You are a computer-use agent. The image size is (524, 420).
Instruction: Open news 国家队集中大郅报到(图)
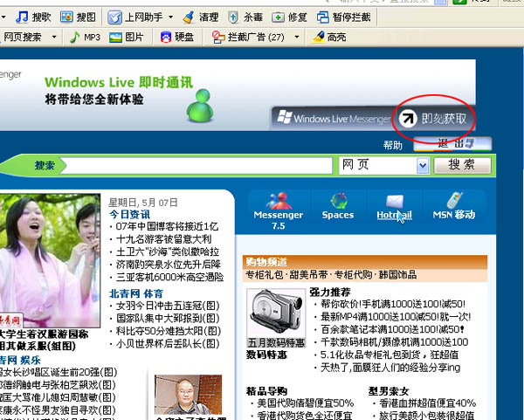pos(168,319)
